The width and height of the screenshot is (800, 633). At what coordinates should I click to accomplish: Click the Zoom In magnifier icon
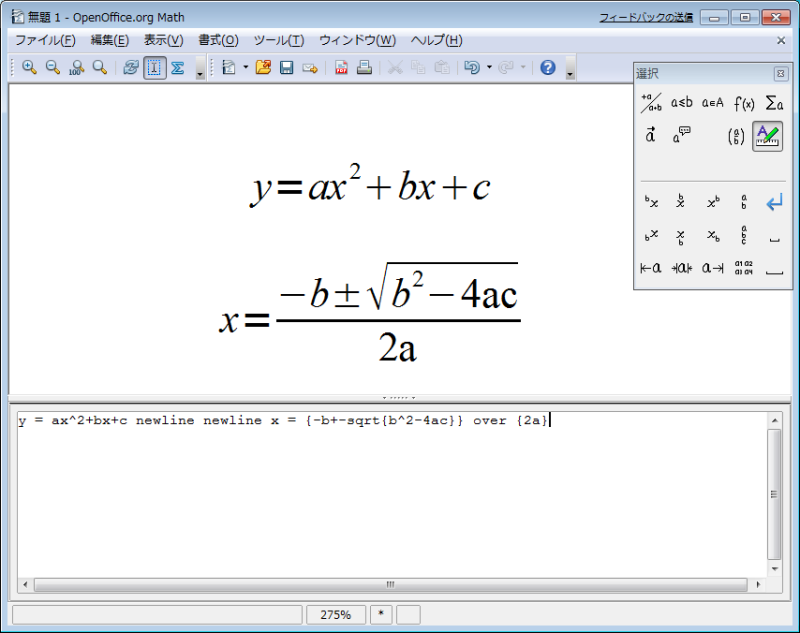pyautogui.click(x=29, y=67)
